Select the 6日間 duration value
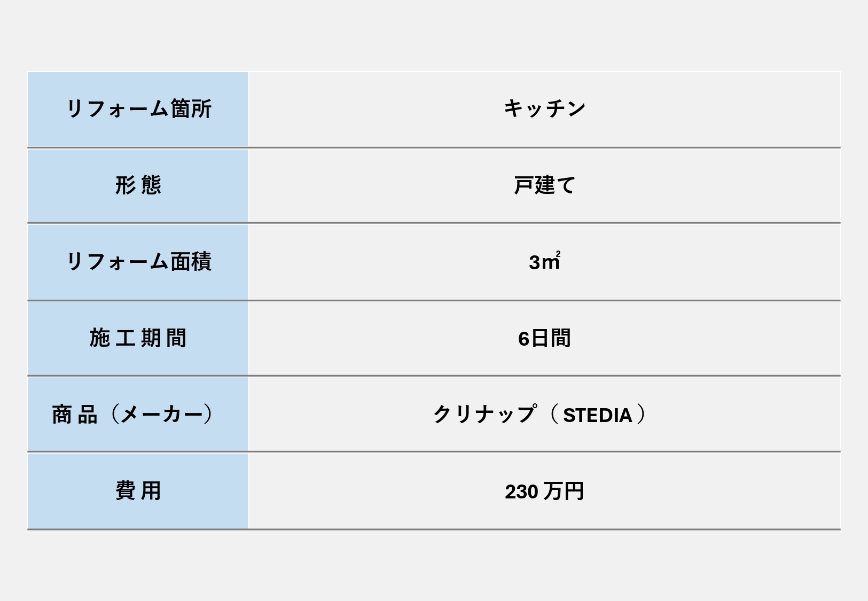This screenshot has width=868, height=601. (544, 338)
